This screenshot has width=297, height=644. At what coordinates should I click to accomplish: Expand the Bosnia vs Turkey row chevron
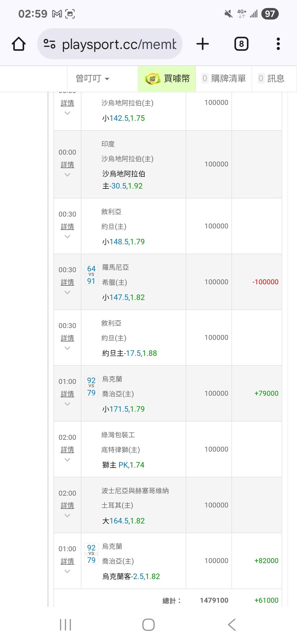click(67, 516)
